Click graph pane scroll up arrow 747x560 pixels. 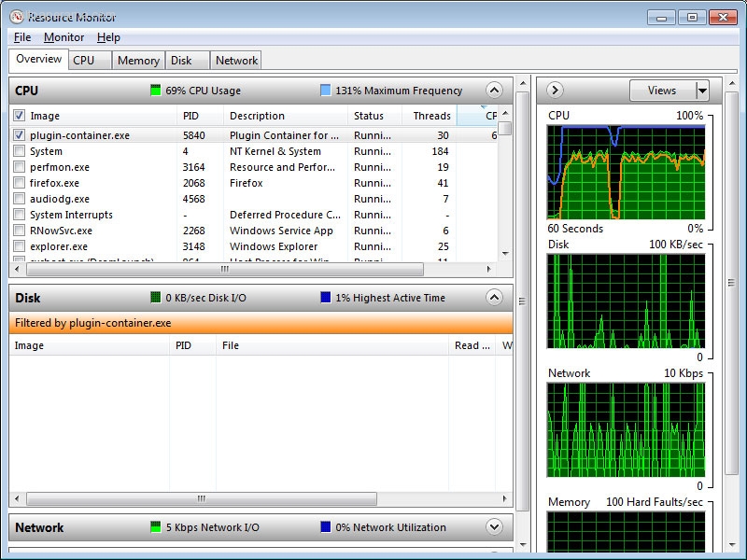(732, 84)
